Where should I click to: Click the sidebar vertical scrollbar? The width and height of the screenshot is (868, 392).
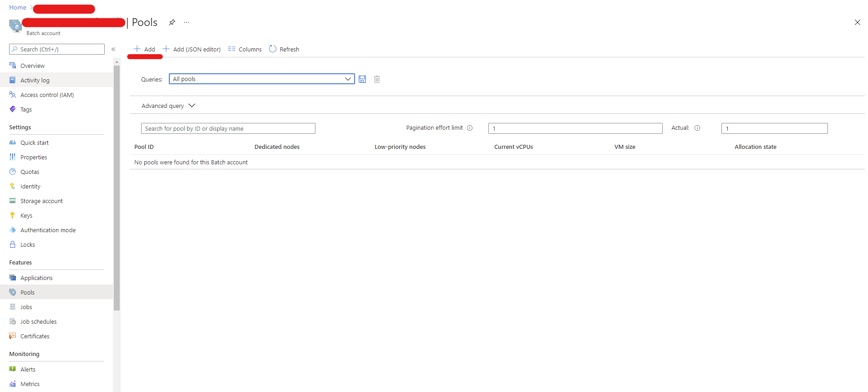(117, 188)
